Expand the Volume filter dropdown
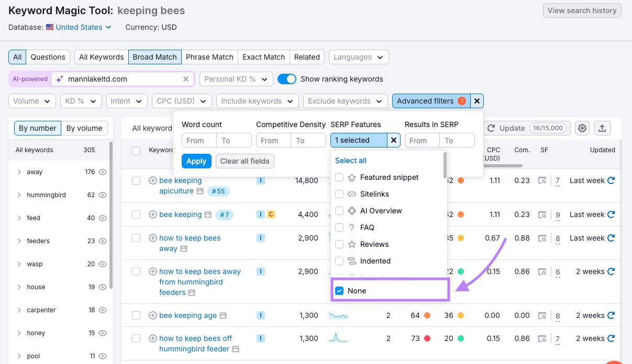The height and width of the screenshot is (364, 632). (x=32, y=101)
